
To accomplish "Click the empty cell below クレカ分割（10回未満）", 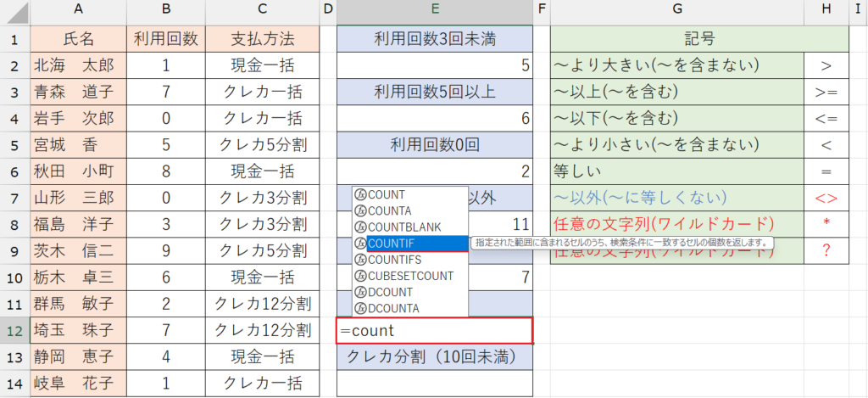I will pyautogui.click(x=435, y=384).
